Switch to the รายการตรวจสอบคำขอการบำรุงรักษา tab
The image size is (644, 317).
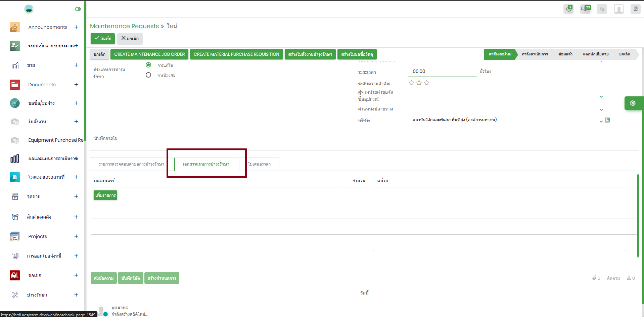[131, 164]
